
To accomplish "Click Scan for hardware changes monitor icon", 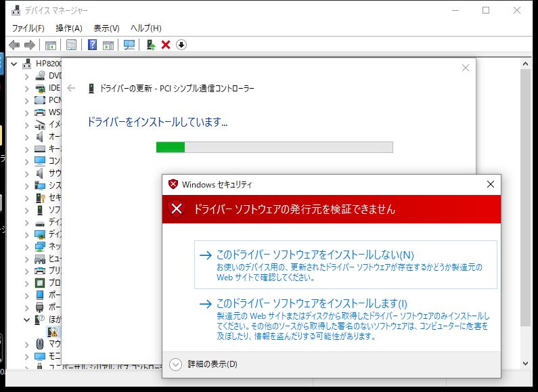I will pos(129,45).
